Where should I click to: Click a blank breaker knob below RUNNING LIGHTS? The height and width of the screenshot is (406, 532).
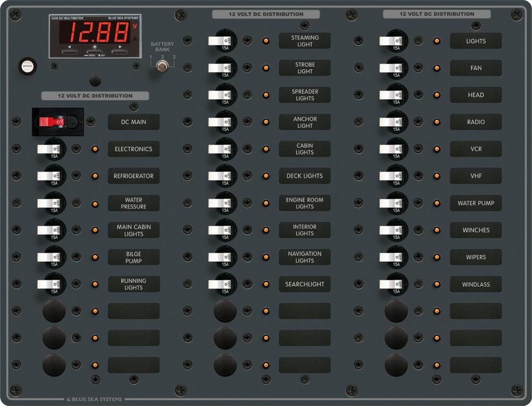tap(53, 311)
